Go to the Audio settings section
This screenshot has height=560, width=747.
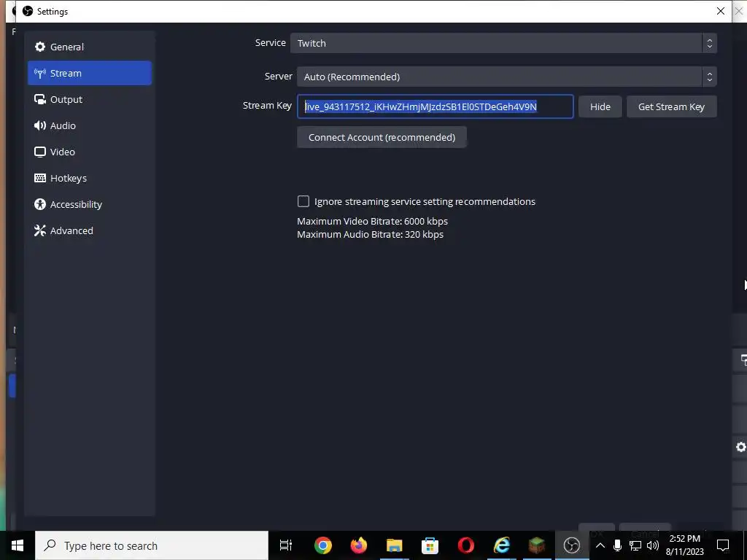click(90, 125)
